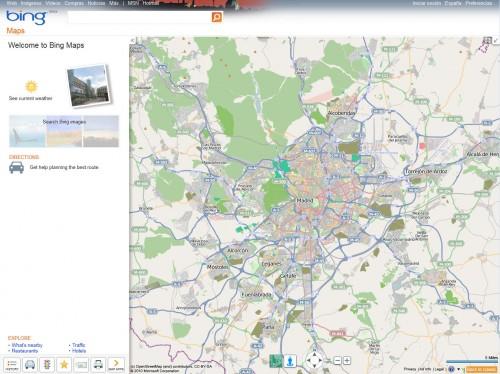This screenshot has height=374, width=500.
Task: Click the car directions icon
Action: 16,167
